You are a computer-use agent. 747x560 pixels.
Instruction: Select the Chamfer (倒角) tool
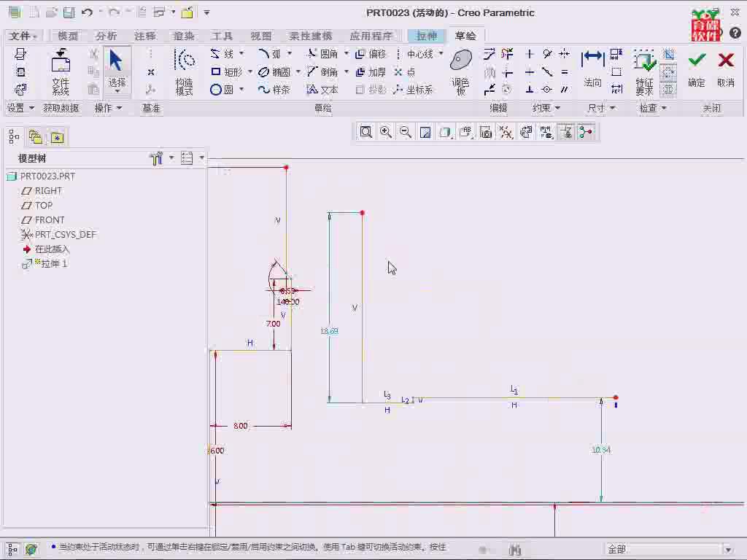tap(322, 72)
